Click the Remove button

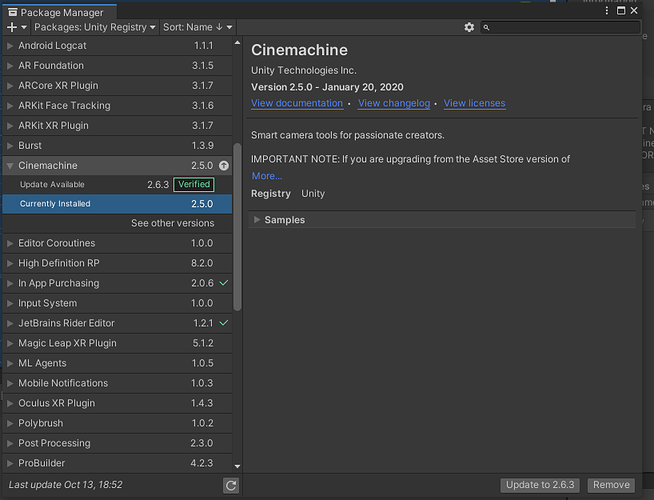coord(611,485)
